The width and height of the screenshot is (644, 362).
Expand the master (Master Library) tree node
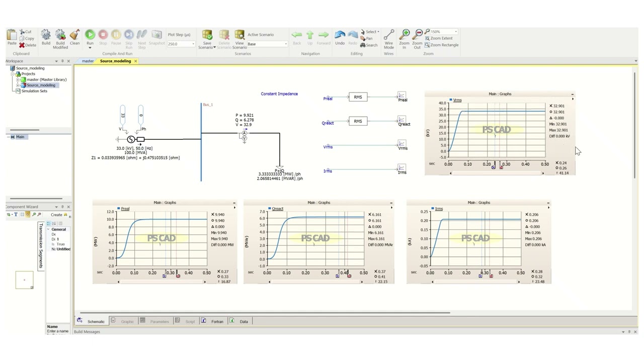click(18, 79)
